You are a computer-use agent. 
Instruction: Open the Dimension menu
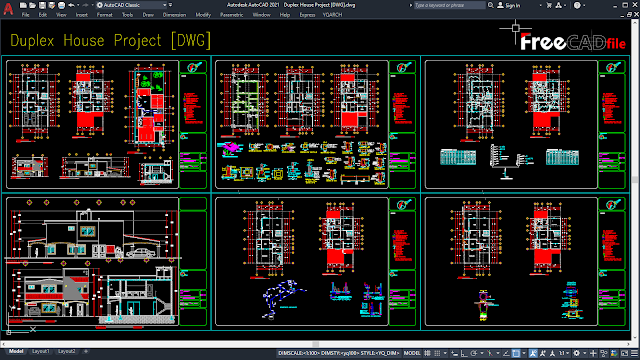174,15
